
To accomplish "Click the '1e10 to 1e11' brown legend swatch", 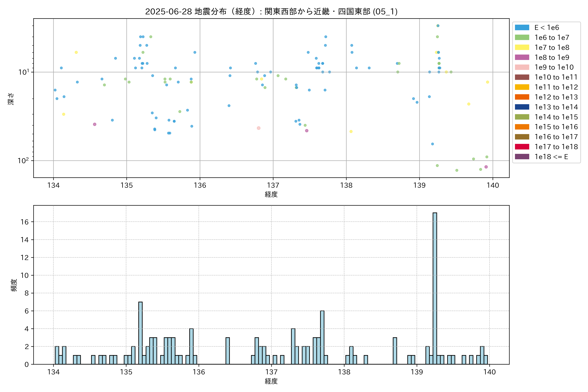I will [522, 77].
